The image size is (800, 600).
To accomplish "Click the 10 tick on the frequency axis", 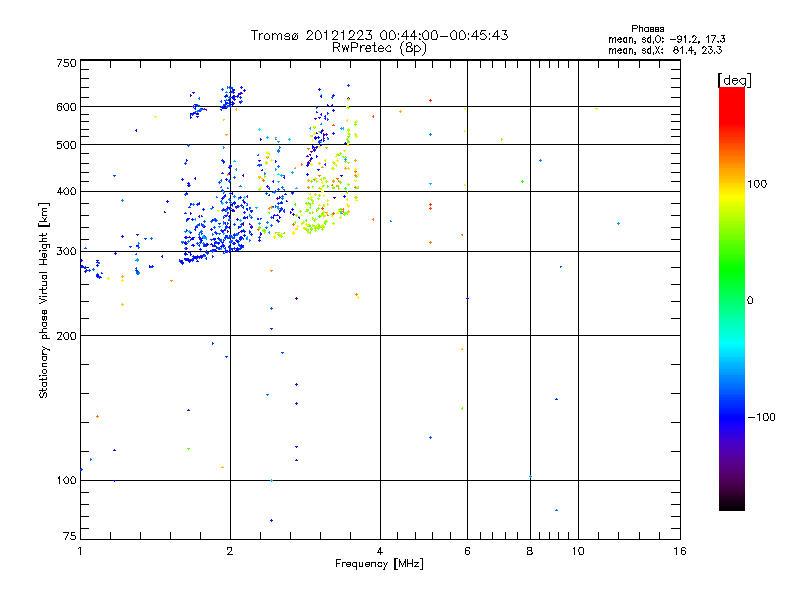I will (x=578, y=552).
